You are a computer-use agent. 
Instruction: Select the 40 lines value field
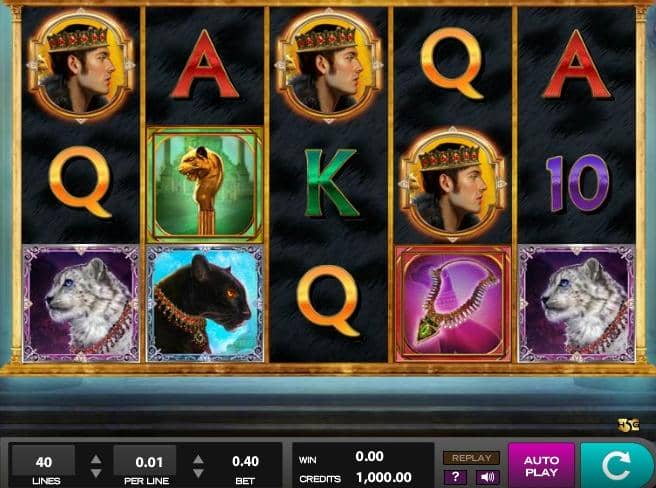click(44, 461)
